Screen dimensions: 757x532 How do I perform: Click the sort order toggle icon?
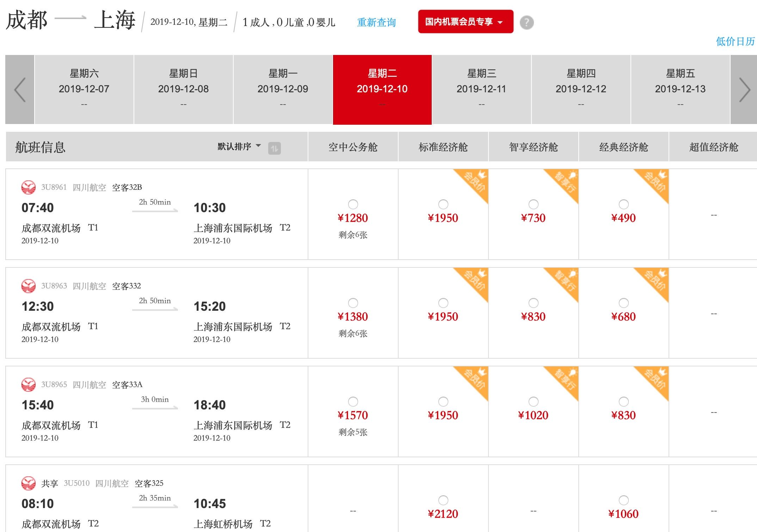tap(274, 148)
